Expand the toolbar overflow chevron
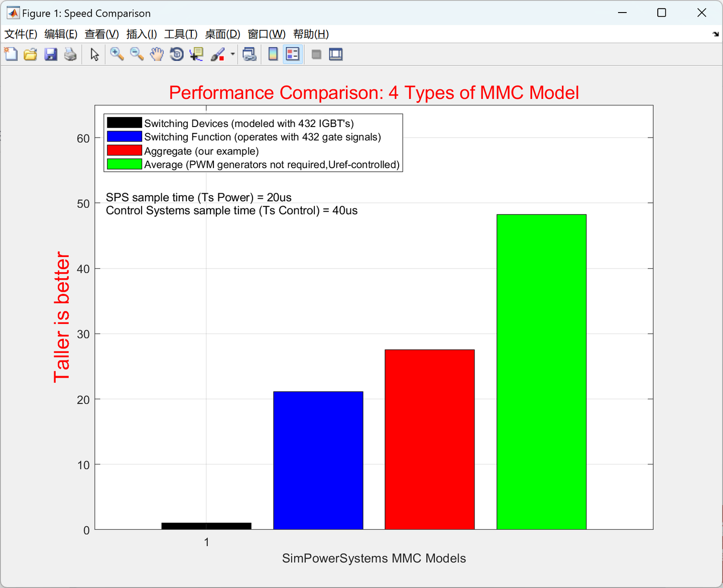Viewport: 723px width, 588px height. [x=715, y=34]
